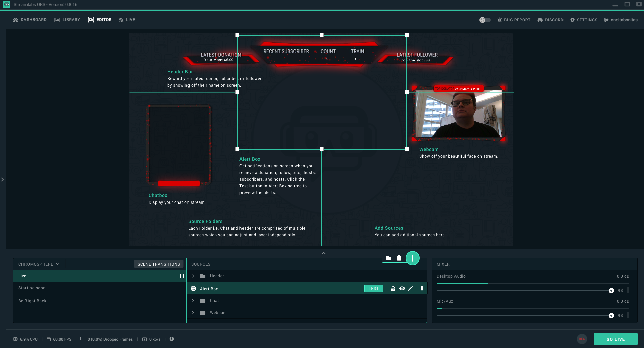Log out of oncitabonitas account
The image size is (644, 348).
(621, 20)
